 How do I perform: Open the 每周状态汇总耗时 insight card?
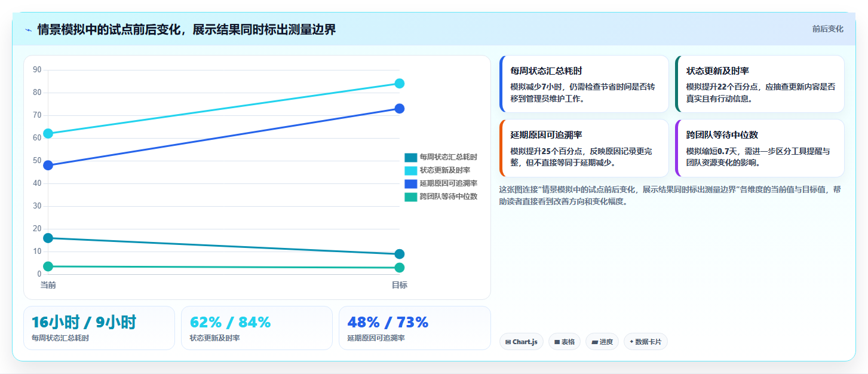click(x=584, y=84)
